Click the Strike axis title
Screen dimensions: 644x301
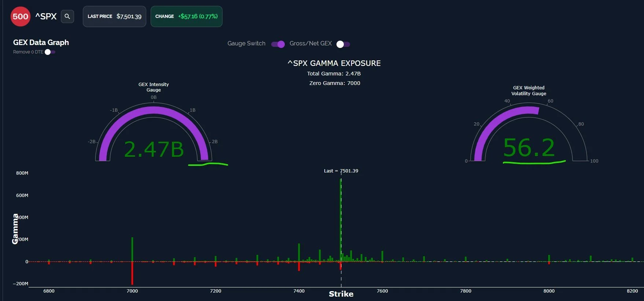(x=341, y=294)
